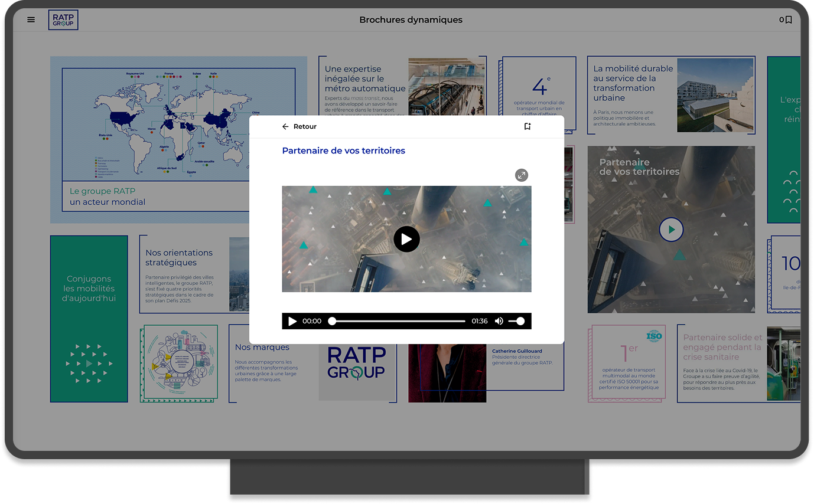Bookmark this video with the add-bookmark icon
Image resolution: width=814 pixels, height=504 pixels.
tap(528, 126)
